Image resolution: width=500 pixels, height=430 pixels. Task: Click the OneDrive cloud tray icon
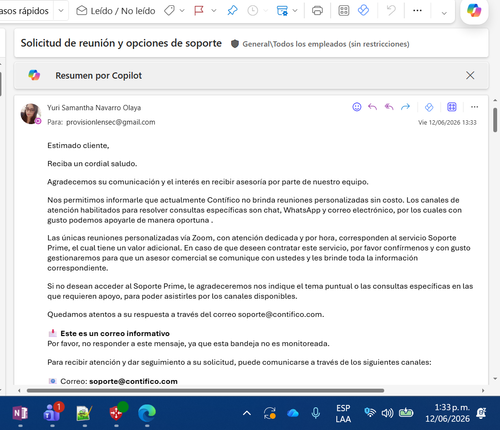pyautogui.click(x=293, y=413)
